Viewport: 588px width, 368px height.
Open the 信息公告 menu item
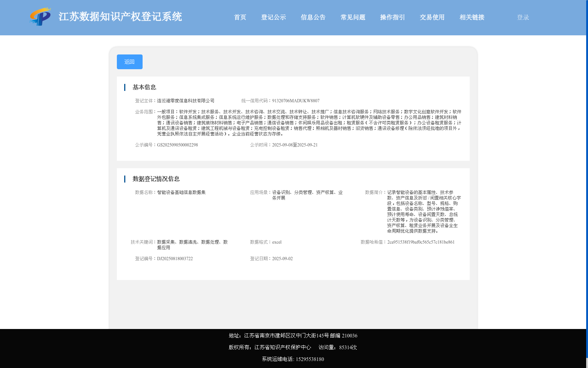(313, 17)
